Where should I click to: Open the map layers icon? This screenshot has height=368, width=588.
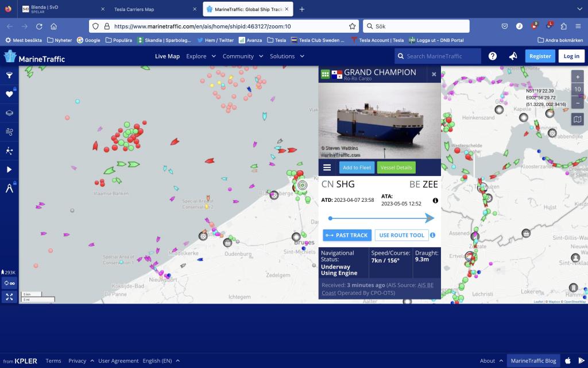[9, 113]
